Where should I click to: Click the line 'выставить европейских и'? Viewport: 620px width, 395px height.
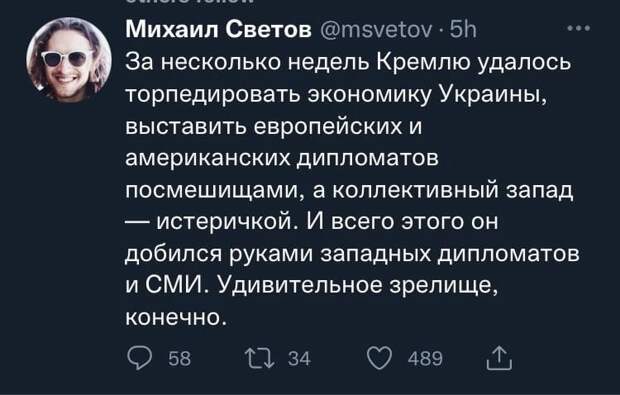coord(274,127)
